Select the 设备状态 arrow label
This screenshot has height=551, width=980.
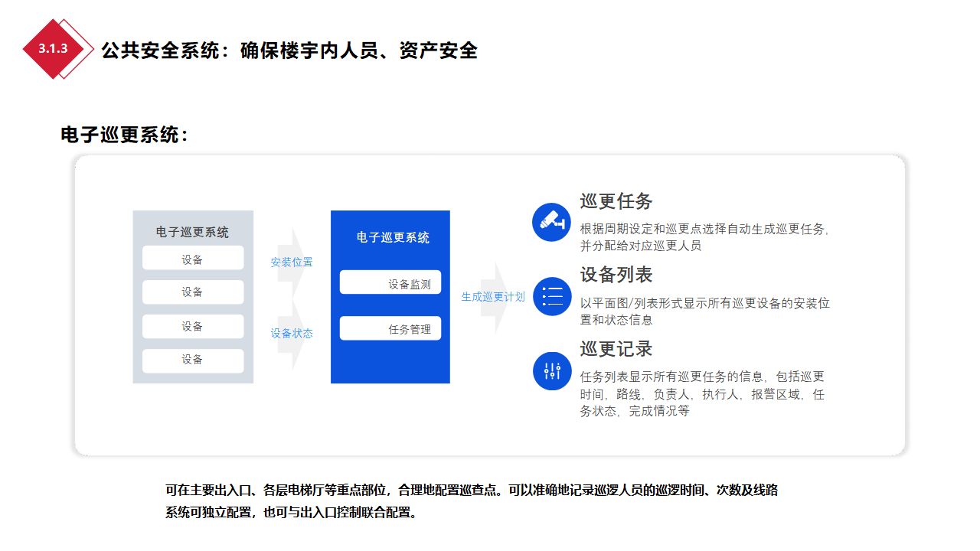point(291,334)
